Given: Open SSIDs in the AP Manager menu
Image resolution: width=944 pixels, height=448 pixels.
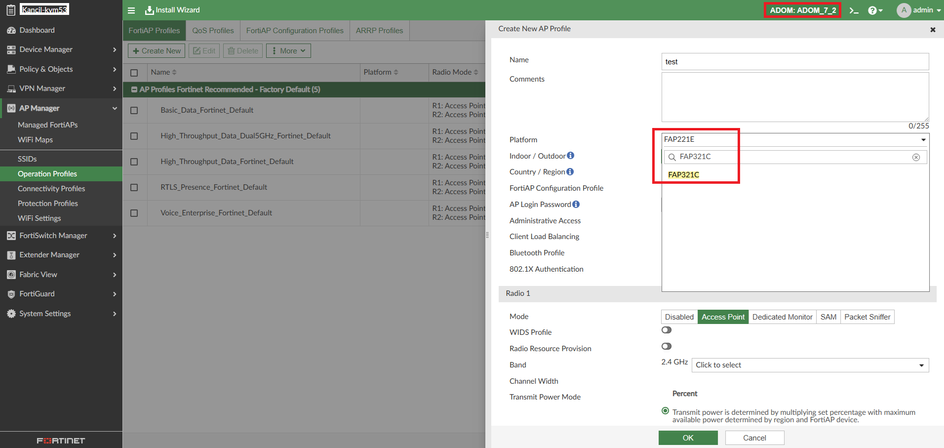Looking at the screenshot, I should tap(27, 159).
